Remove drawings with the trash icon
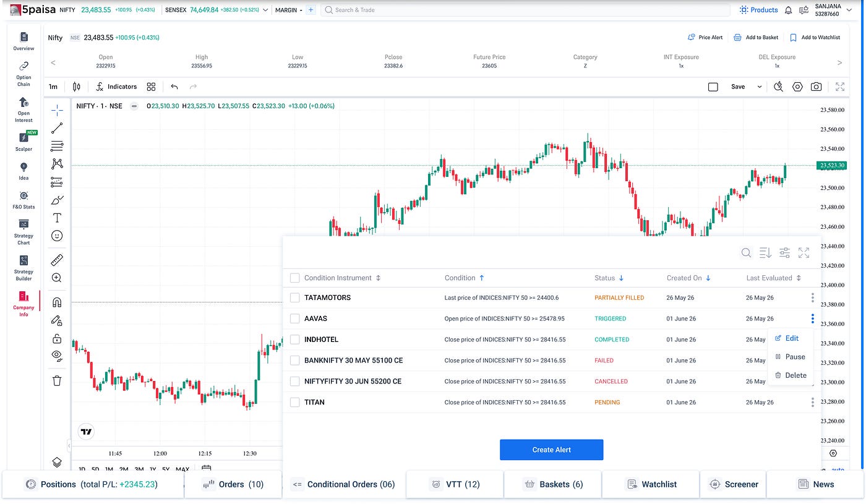 (57, 380)
